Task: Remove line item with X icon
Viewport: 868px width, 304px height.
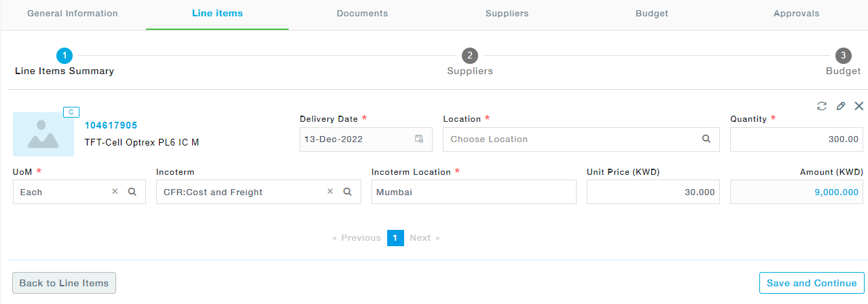Action: coord(859,106)
